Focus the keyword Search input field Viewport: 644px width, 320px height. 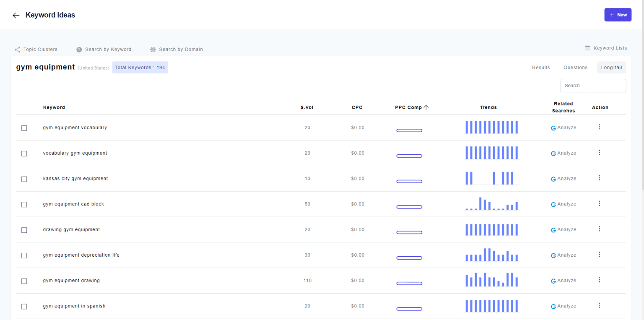[593, 86]
